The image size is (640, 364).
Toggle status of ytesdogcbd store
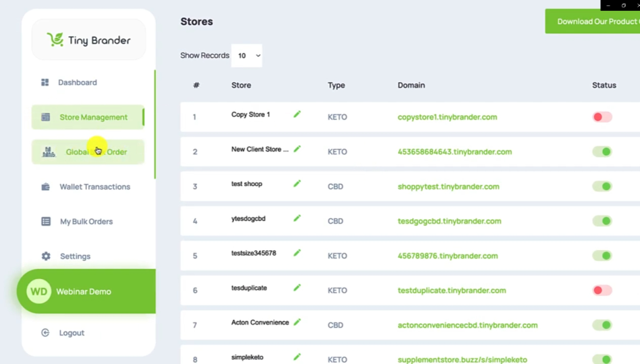(602, 221)
